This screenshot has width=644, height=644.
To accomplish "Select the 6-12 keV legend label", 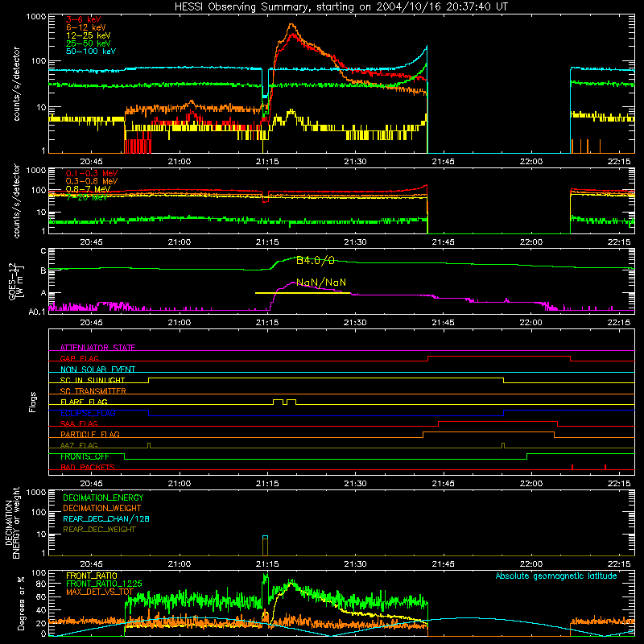I will pos(86,27).
